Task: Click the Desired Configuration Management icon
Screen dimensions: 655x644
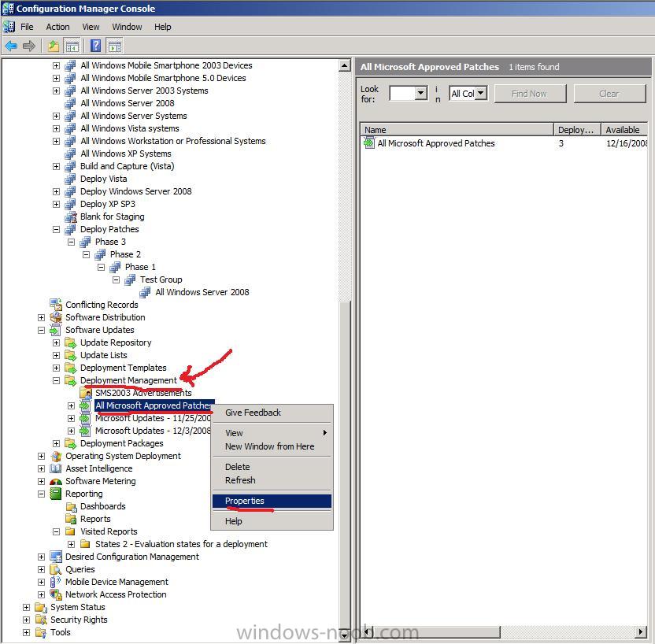Action: coord(56,557)
